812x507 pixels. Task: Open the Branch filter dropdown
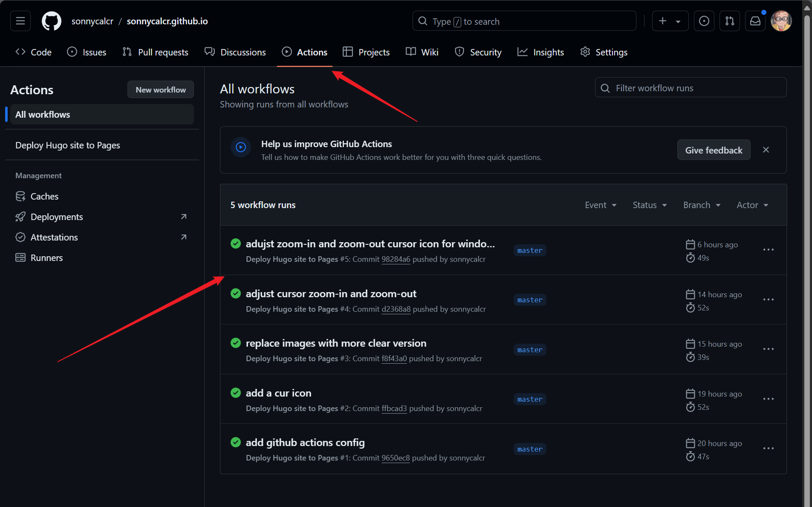(x=702, y=205)
